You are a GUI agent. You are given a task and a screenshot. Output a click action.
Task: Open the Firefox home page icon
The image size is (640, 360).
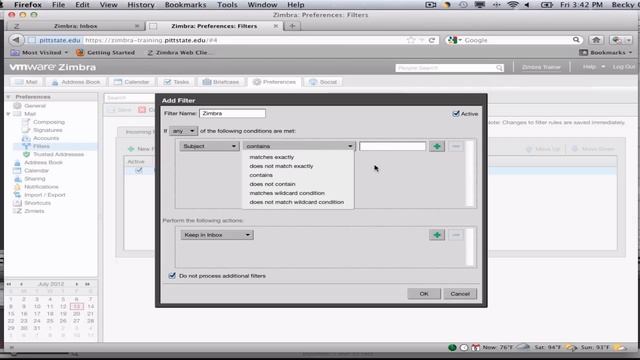tap(596, 40)
